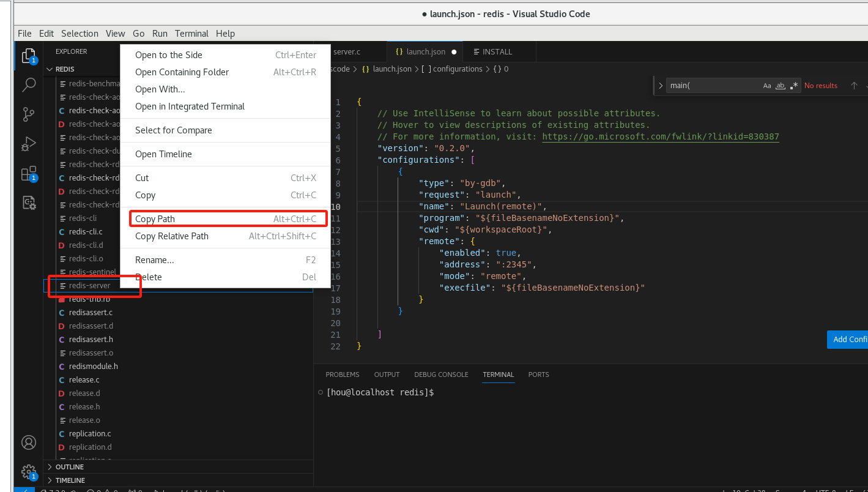Click the JSON braces icon on launch.json tab
The height and width of the screenshot is (492, 868).
coord(399,52)
